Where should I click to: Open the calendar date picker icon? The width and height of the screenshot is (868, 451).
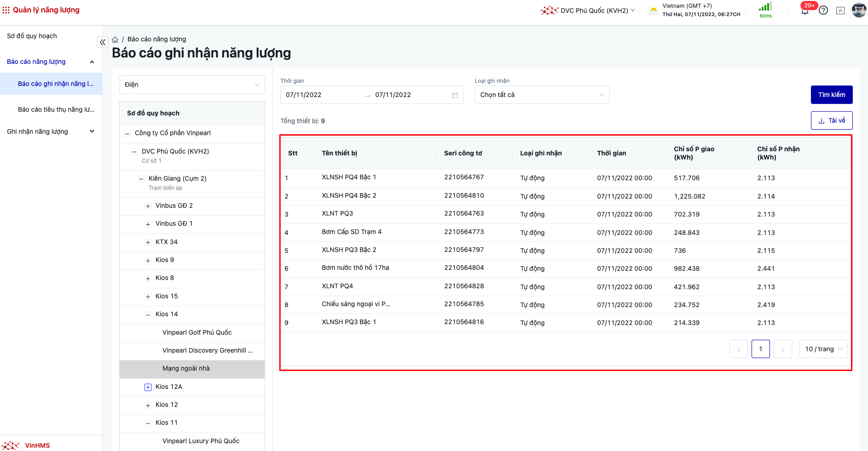click(x=455, y=95)
